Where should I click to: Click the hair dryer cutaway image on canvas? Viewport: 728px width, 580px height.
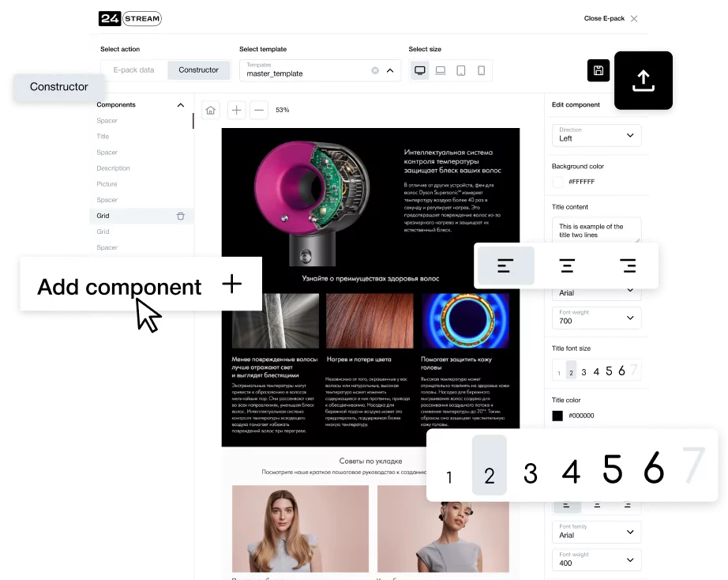coord(312,204)
